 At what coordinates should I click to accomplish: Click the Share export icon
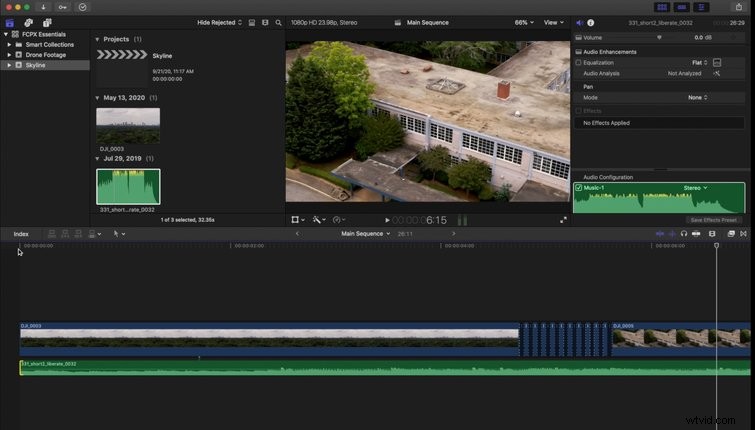pyautogui.click(x=739, y=7)
